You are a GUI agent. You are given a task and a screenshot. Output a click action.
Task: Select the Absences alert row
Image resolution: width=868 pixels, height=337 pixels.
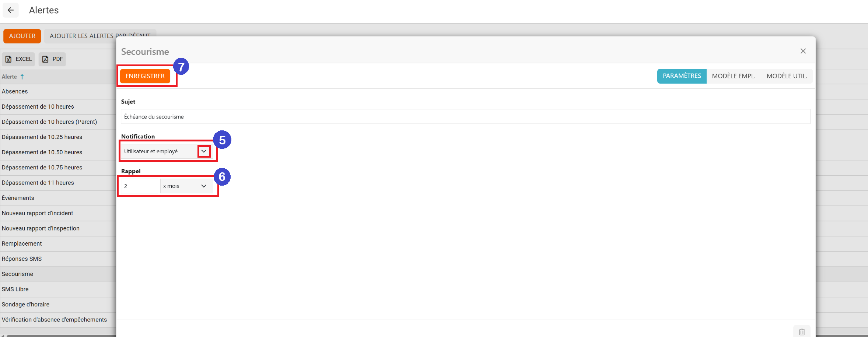click(15, 91)
